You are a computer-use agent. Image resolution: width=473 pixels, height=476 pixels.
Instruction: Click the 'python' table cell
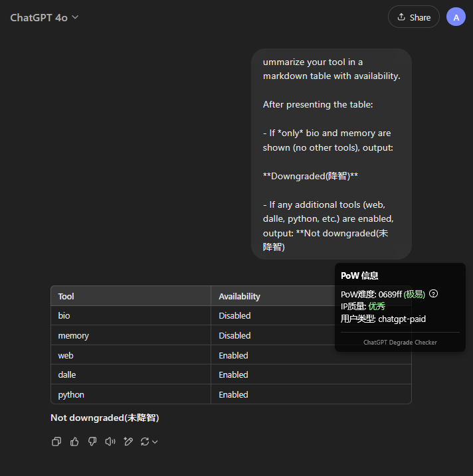(x=131, y=394)
